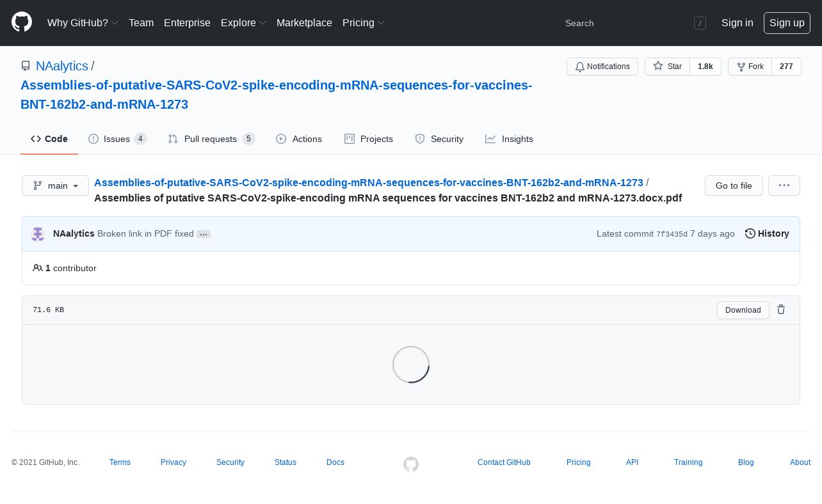
Task: View the 1.8k stargazers count
Action: (705, 67)
